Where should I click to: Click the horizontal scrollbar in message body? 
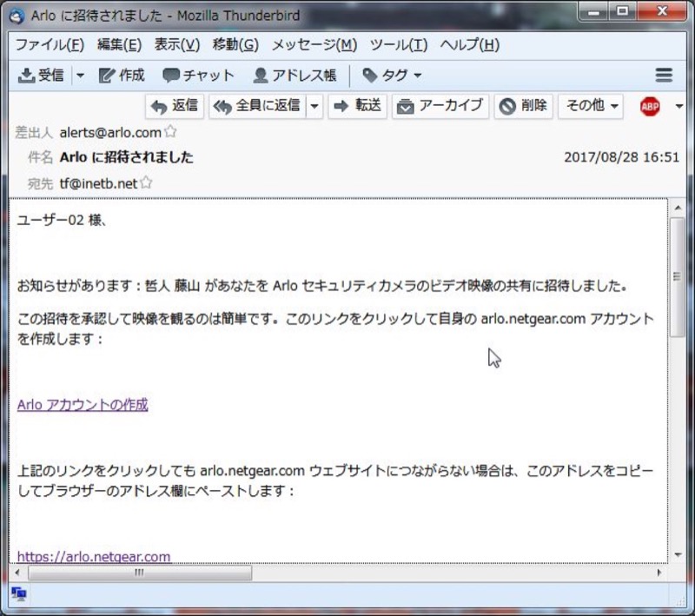tap(139, 573)
